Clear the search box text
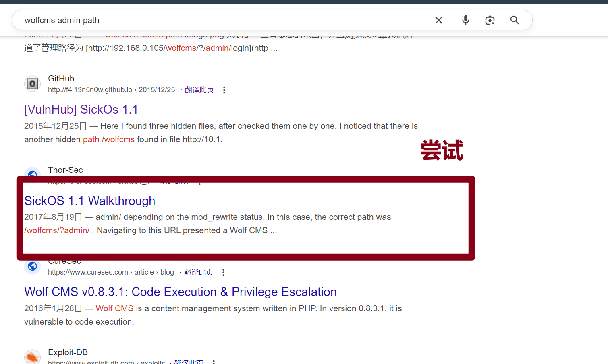608x364 pixels. (x=439, y=20)
